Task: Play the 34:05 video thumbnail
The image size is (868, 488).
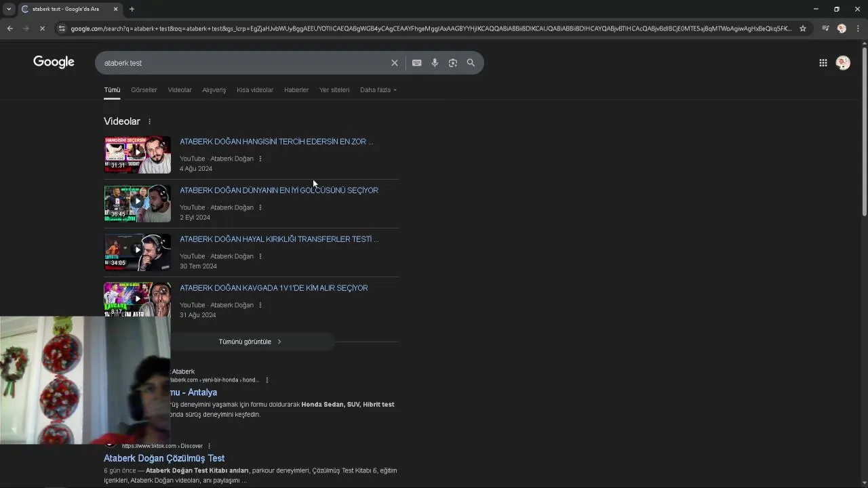Action: coord(138,253)
